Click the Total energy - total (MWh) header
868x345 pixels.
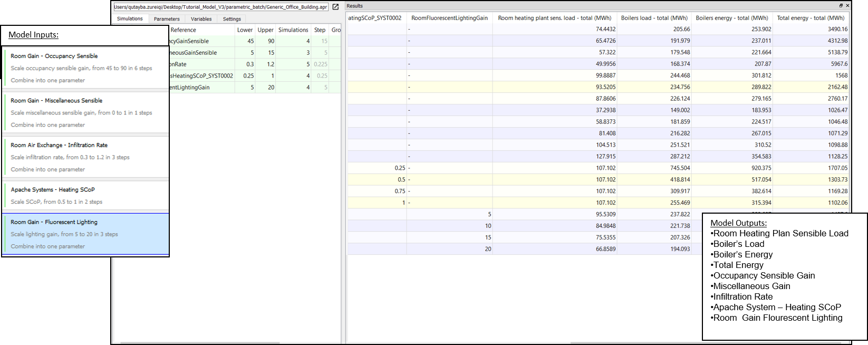pos(810,18)
